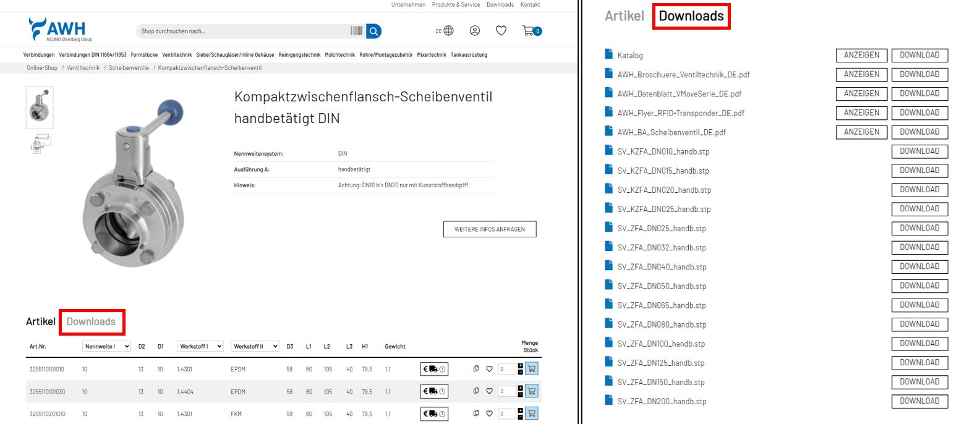The height and width of the screenshot is (424, 980).
Task: Click the barcode scanner icon in search bar
Action: (356, 31)
